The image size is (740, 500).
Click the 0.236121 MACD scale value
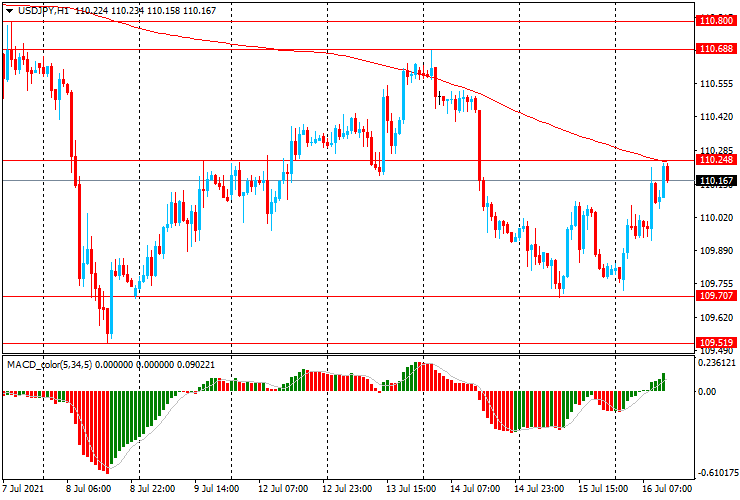[x=716, y=363]
